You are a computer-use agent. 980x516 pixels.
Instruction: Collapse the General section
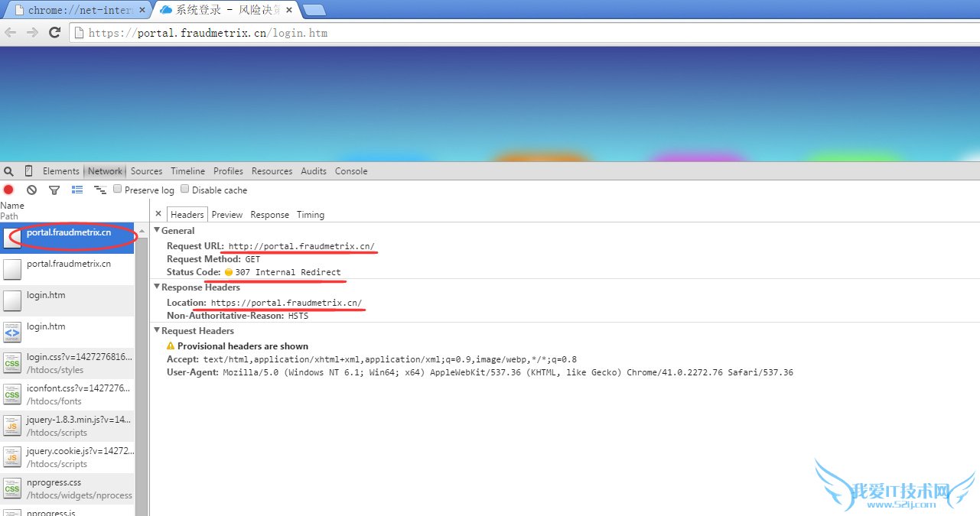158,230
